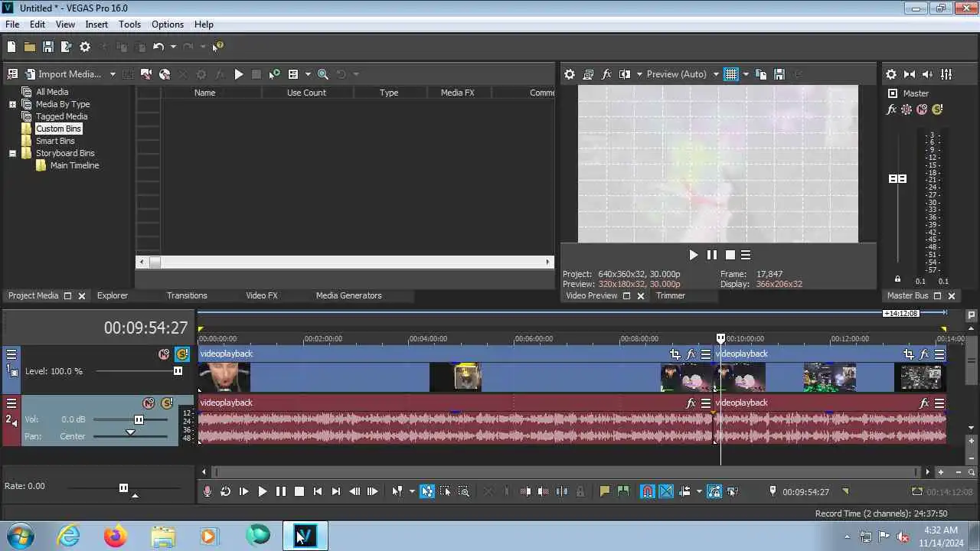Open the Master FX button

pyautogui.click(x=891, y=109)
